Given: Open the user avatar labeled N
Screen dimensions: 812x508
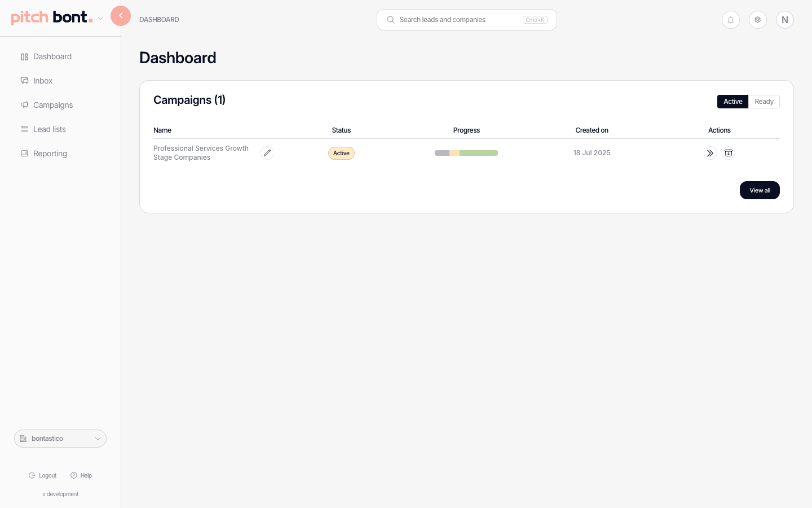Looking at the screenshot, I should tap(785, 20).
